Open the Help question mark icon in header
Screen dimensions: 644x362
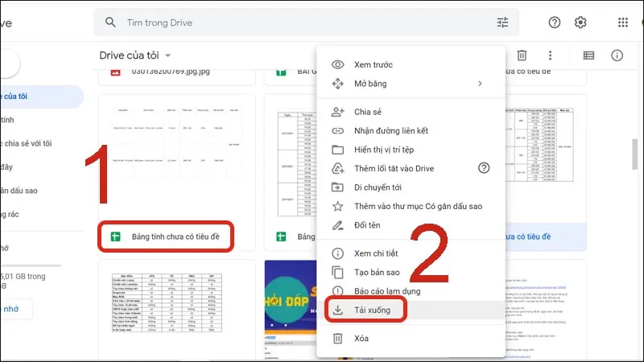pos(554,23)
